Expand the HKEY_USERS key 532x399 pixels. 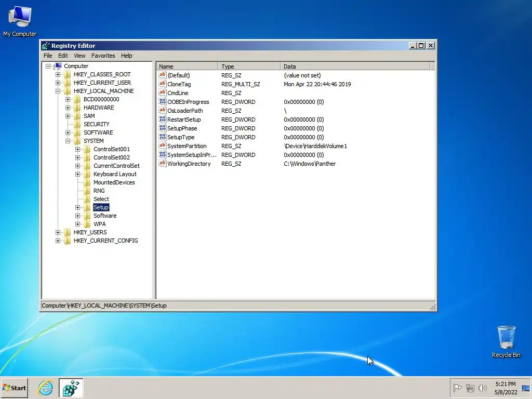coord(58,232)
